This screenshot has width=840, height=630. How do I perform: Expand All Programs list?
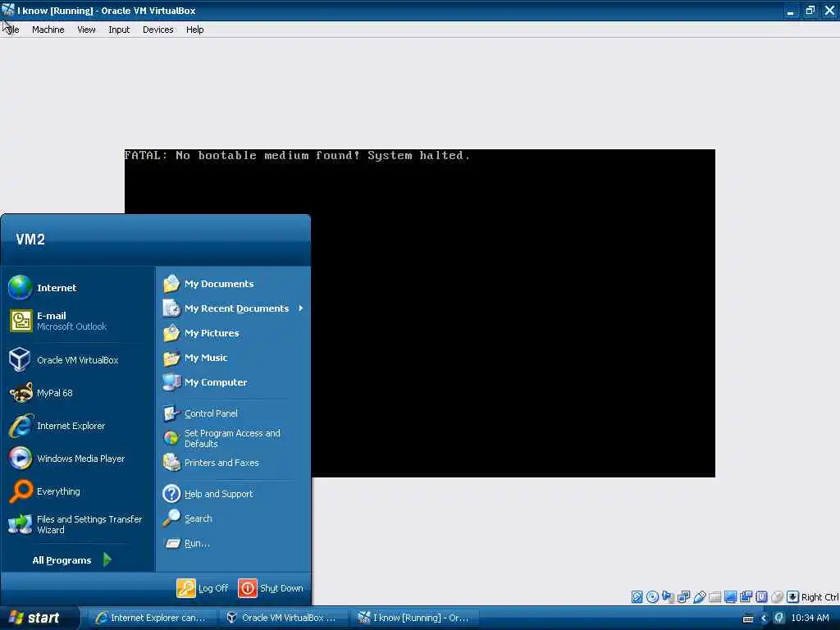[x=72, y=559]
